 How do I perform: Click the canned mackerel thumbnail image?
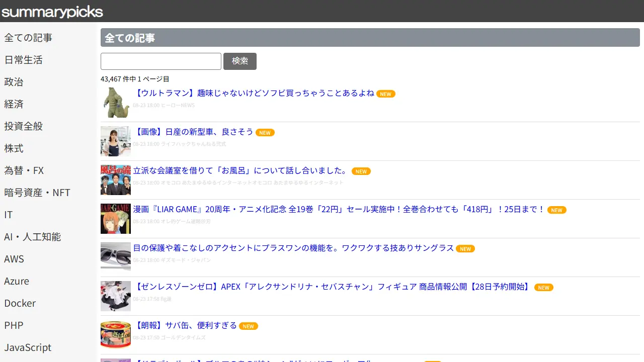tap(116, 335)
